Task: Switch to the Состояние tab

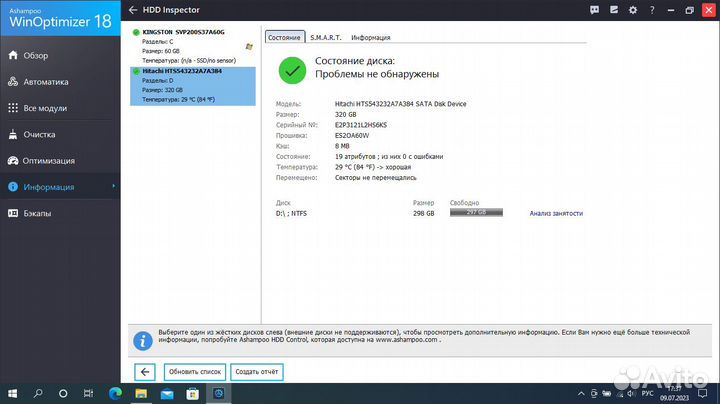Action: click(x=285, y=37)
